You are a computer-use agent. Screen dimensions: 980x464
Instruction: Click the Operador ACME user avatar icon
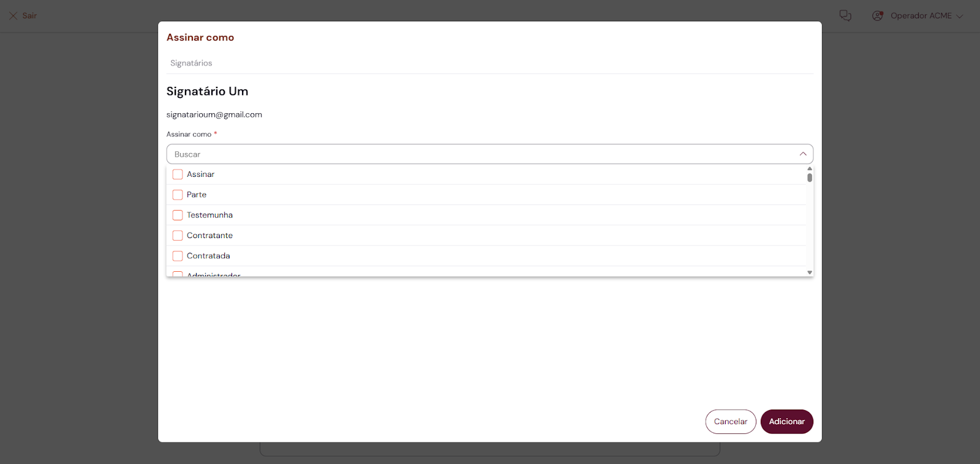point(878,16)
